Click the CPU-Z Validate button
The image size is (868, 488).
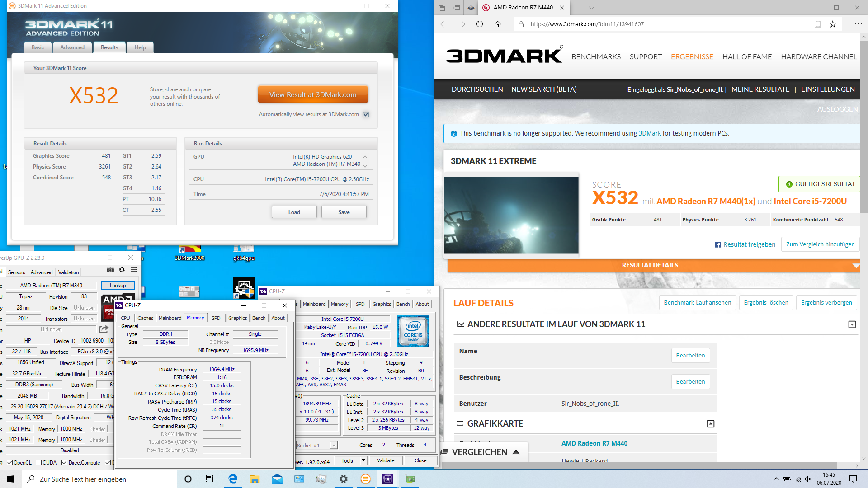click(x=386, y=460)
